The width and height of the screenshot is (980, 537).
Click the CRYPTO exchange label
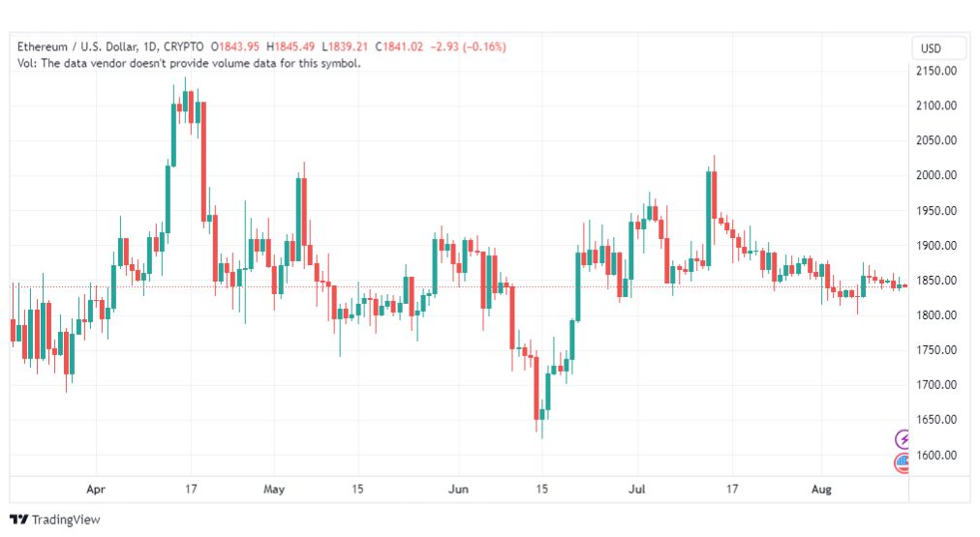point(184,46)
